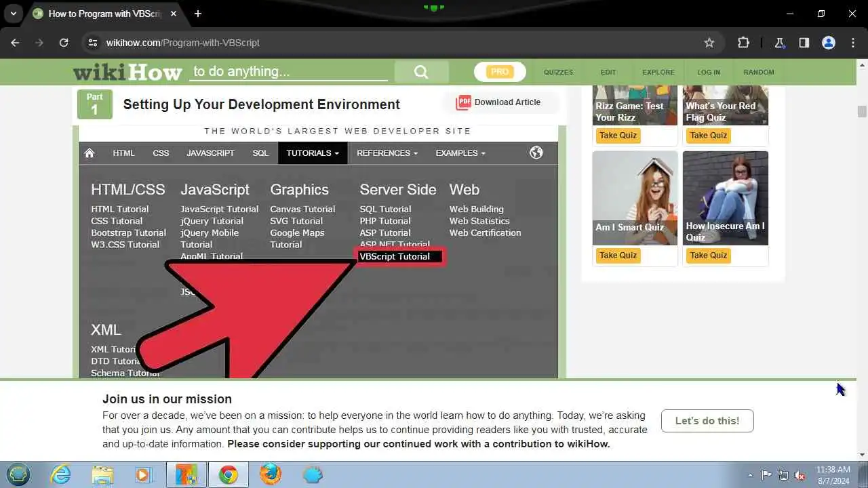Image resolution: width=868 pixels, height=488 pixels.
Task: Show hidden system tray icons
Action: [x=750, y=475]
